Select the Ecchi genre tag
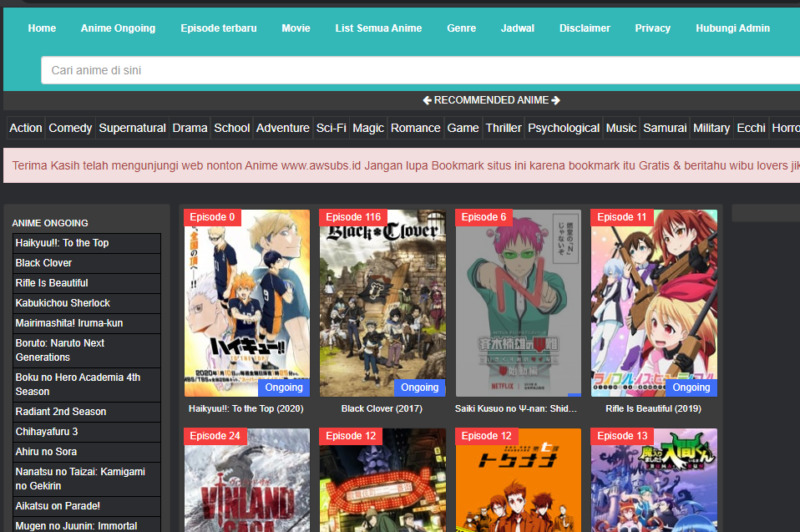 (751, 128)
